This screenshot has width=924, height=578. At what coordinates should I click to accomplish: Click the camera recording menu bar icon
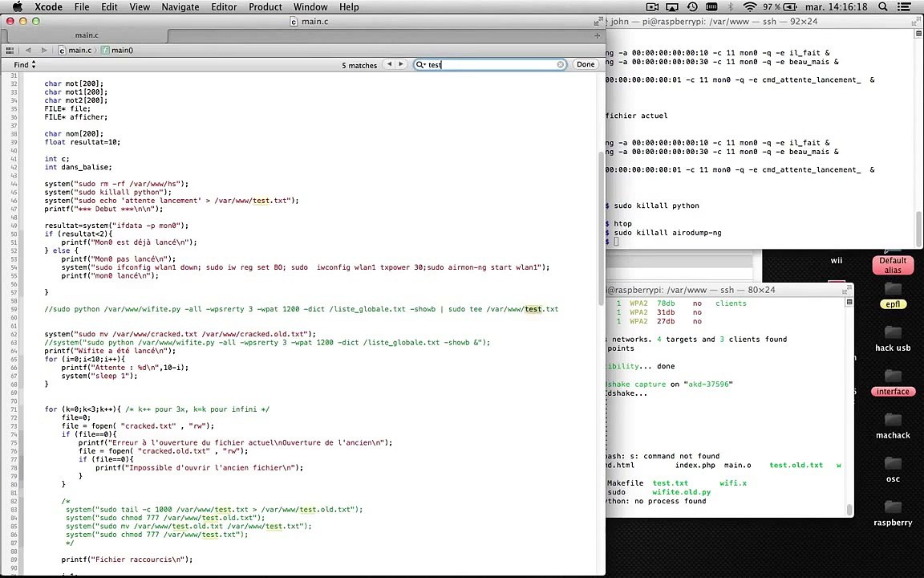pos(652,7)
